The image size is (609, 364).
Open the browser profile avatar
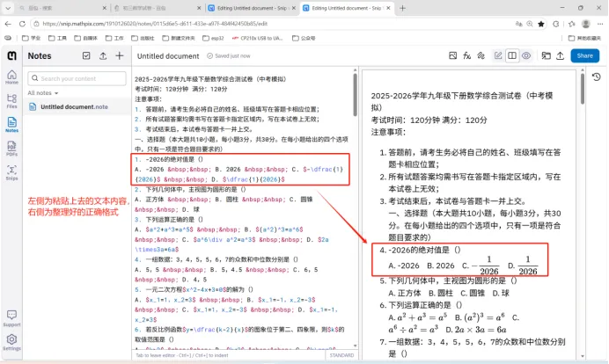coord(586,24)
